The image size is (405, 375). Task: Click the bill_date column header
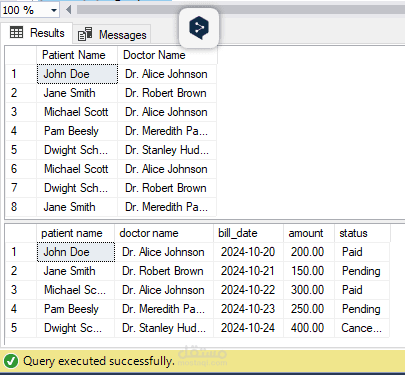[x=249, y=233]
